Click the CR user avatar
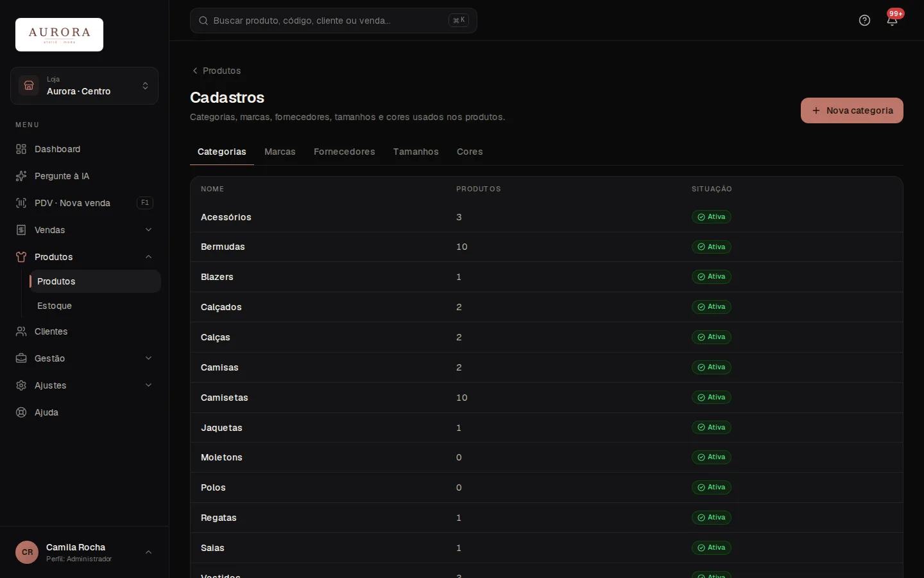 tap(27, 552)
